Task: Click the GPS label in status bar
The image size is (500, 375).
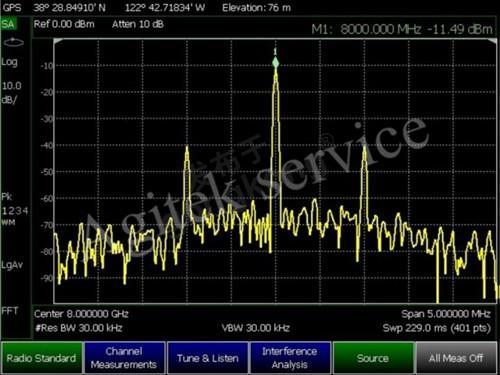Action: click(12, 7)
